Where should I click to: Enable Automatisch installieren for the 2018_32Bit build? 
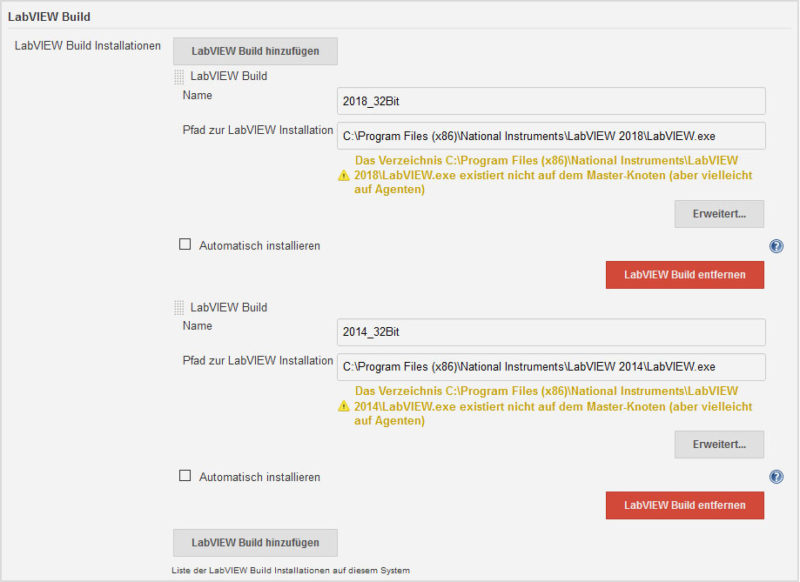[x=185, y=245]
